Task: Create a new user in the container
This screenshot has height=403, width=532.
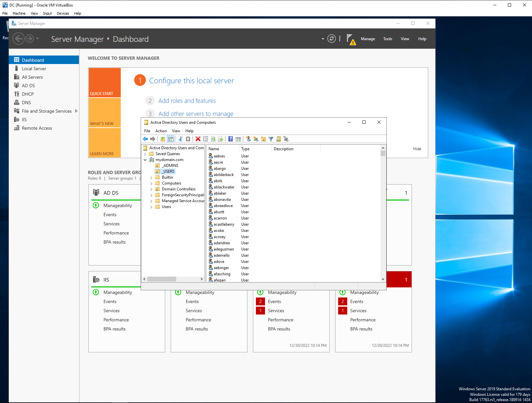Action: pyautogui.click(x=248, y=139)
